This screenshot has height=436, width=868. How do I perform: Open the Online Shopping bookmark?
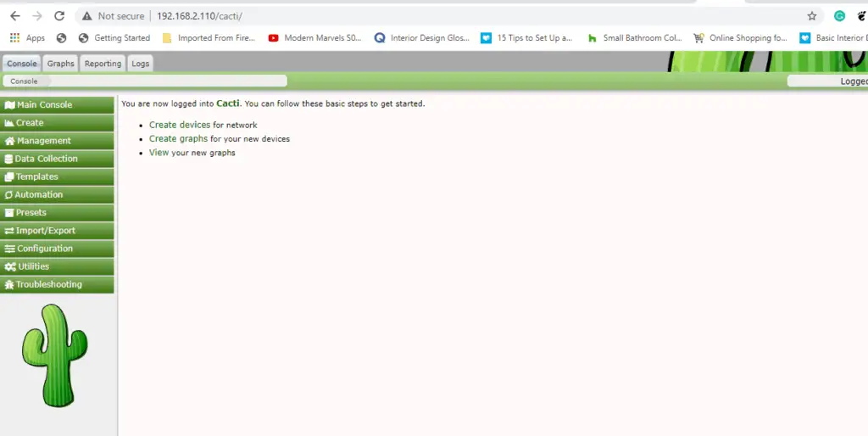click(x=740, y=37)
